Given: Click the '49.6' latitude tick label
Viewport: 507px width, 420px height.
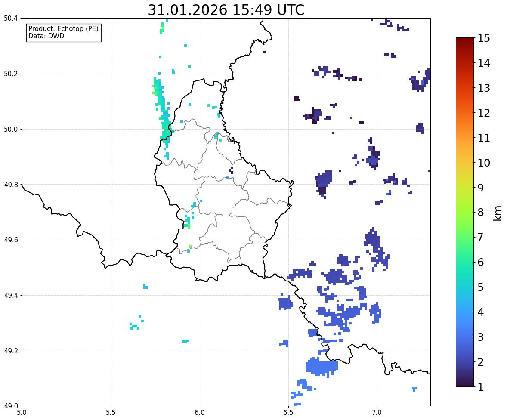Looking at the screenshot, I should click(x=11, y=240).
